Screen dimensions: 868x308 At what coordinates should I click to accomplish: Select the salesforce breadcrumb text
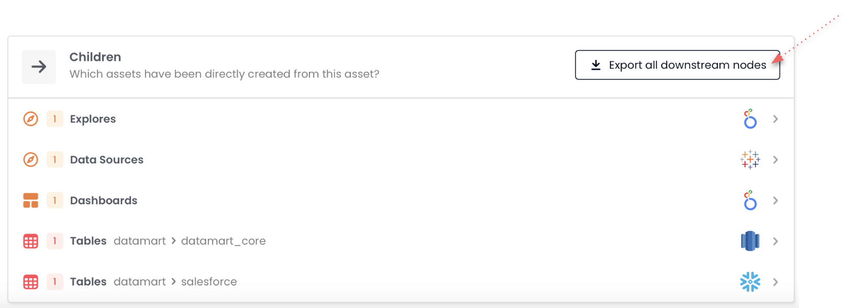(x=209, y=282)
